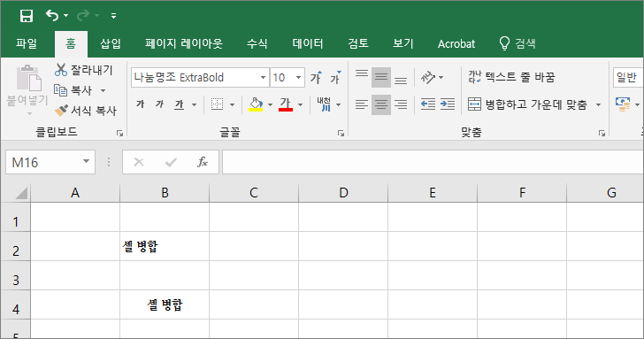Open the font size 10 dropdown
The height and width of the screenshot is (339, 644).
tap(299, 77)
